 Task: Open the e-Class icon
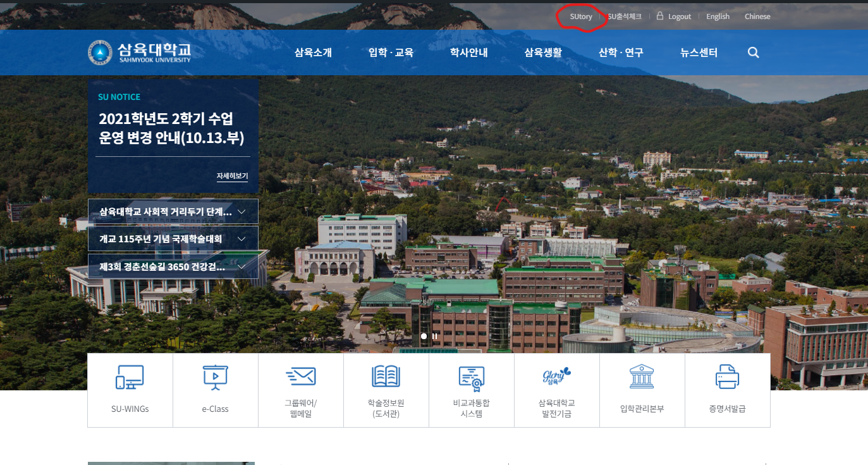[x=215, y=378]
